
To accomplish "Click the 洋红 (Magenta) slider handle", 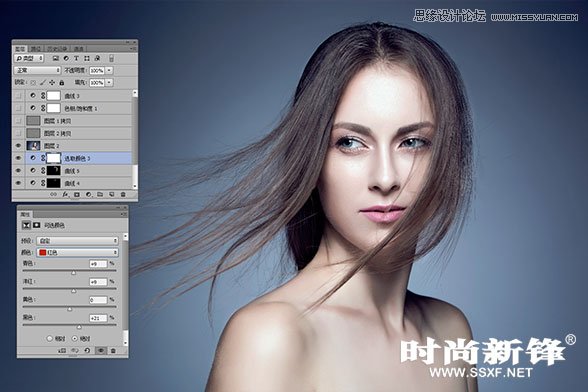I will tap(74, 291).
